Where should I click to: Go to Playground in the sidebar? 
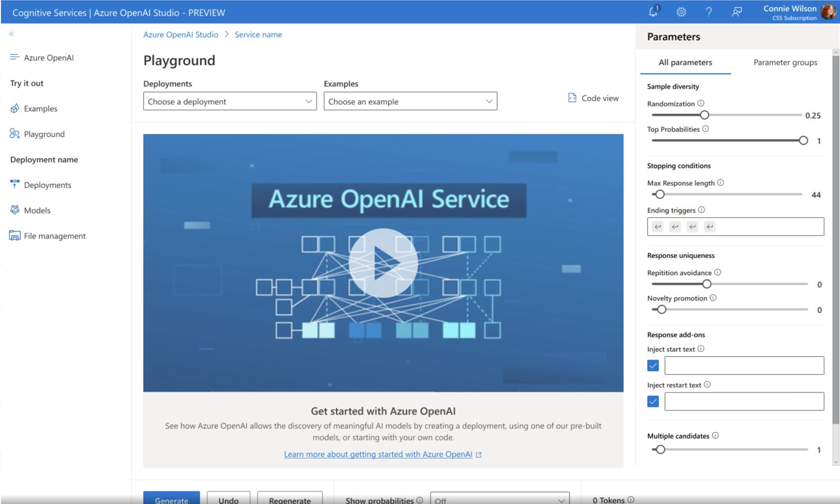point(45,134)
